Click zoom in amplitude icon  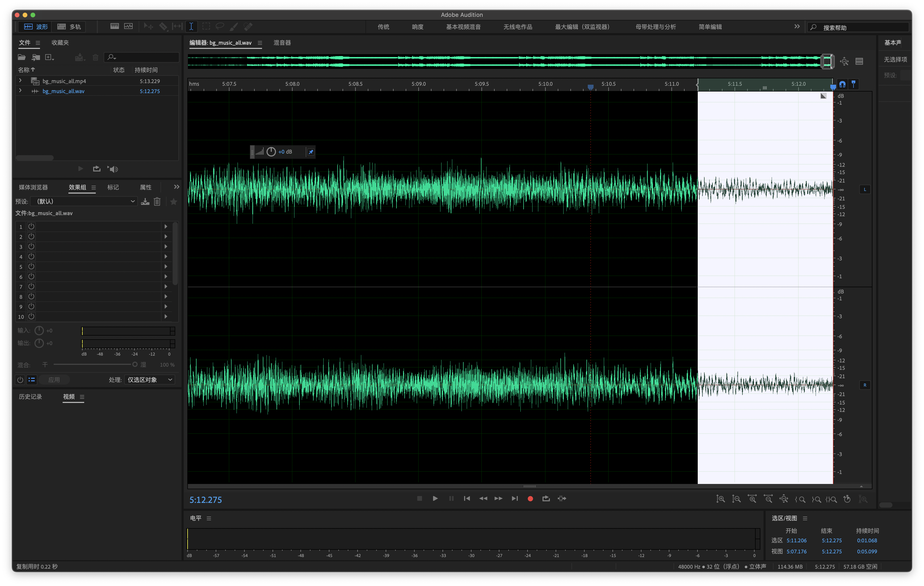click(720, 499)
